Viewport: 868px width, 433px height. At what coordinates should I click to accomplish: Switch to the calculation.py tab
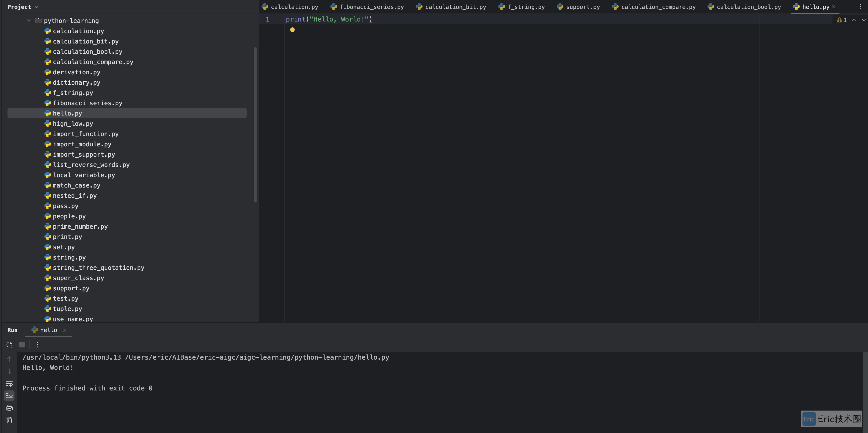[x=290, y=7]
